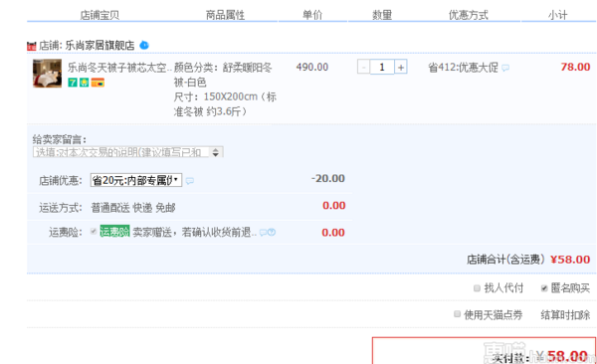Click the question mark help icon for 运费险
This screenshot has height=364, width=597.
tap(272, 233)
